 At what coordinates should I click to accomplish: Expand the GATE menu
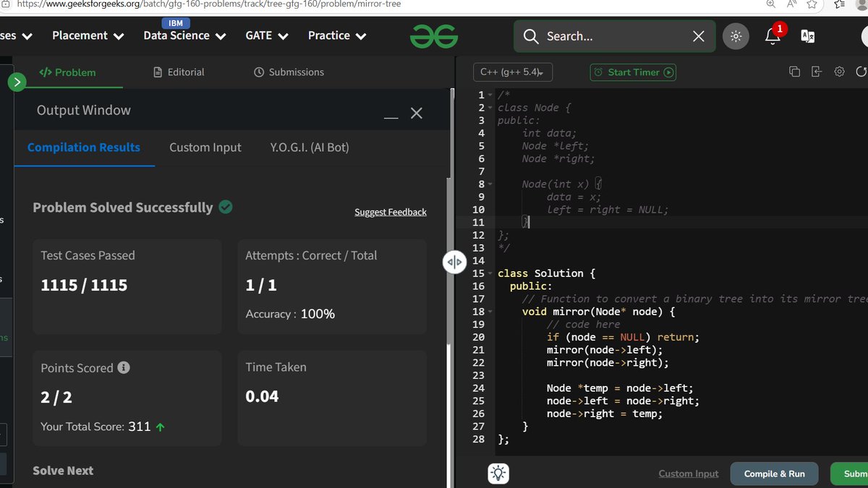(268, 35)
